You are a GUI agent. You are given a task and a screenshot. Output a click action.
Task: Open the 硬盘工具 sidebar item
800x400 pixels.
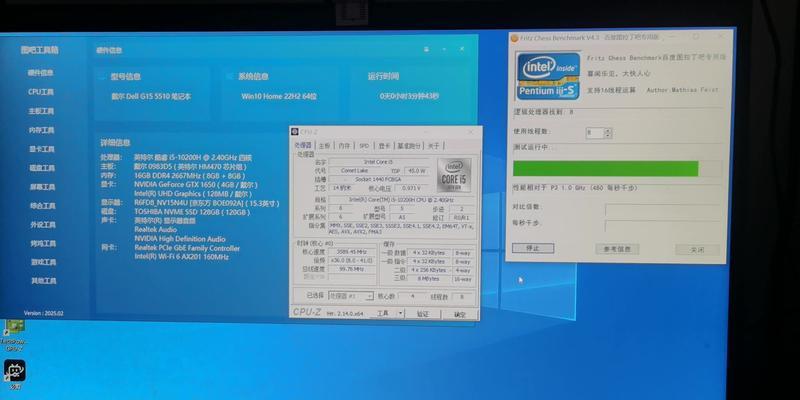click(x=42, y=168)
